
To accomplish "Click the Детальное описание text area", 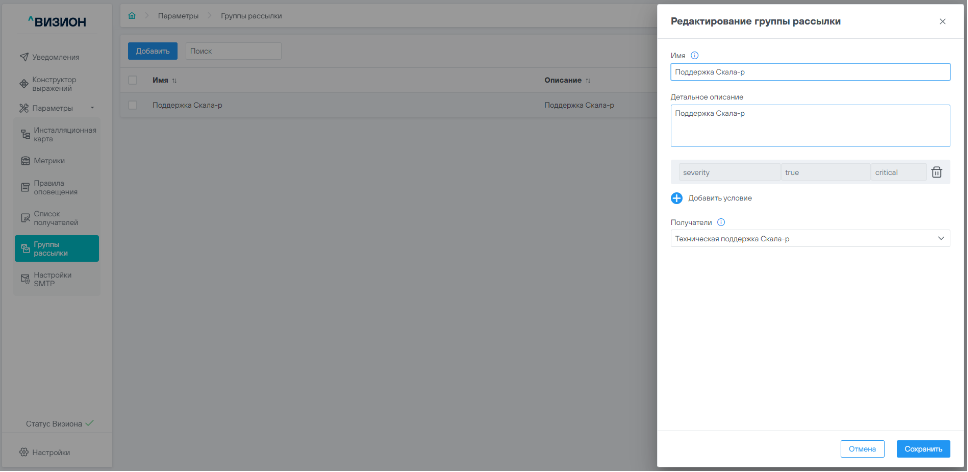I will [x=810, y=126].
